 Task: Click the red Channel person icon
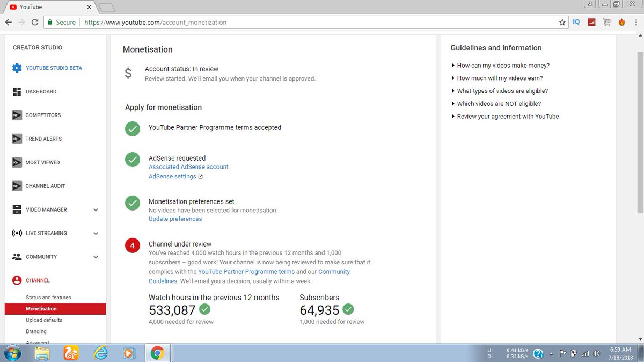[x=17, y=280]
